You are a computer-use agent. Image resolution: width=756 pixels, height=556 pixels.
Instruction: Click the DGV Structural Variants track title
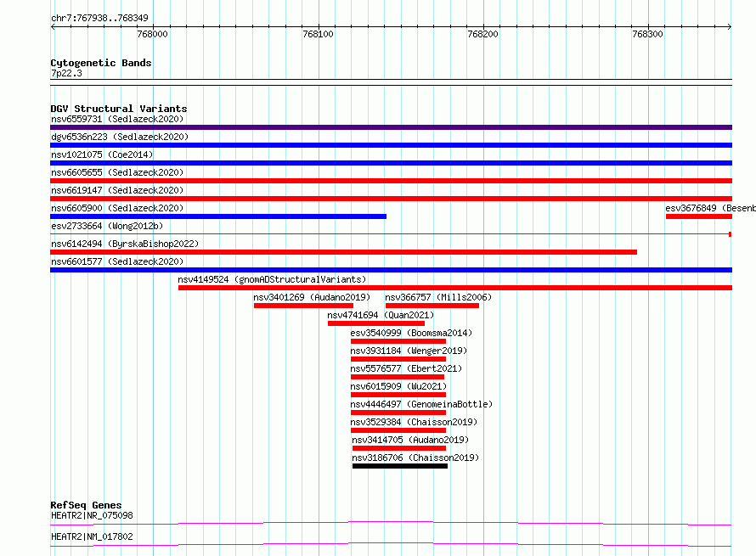(x=119, y=109)
